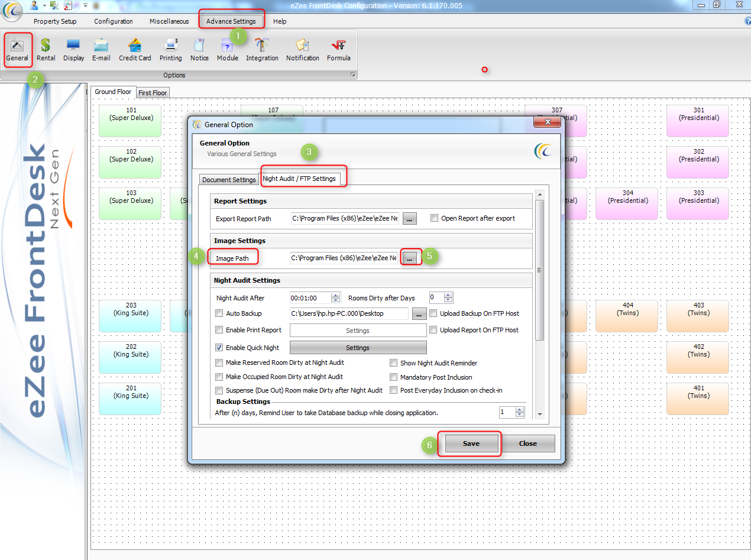Open Credit Card settings icon
The width and height of the screenshot is (751, 560).
pyautogui.click(x=135, y=50)
